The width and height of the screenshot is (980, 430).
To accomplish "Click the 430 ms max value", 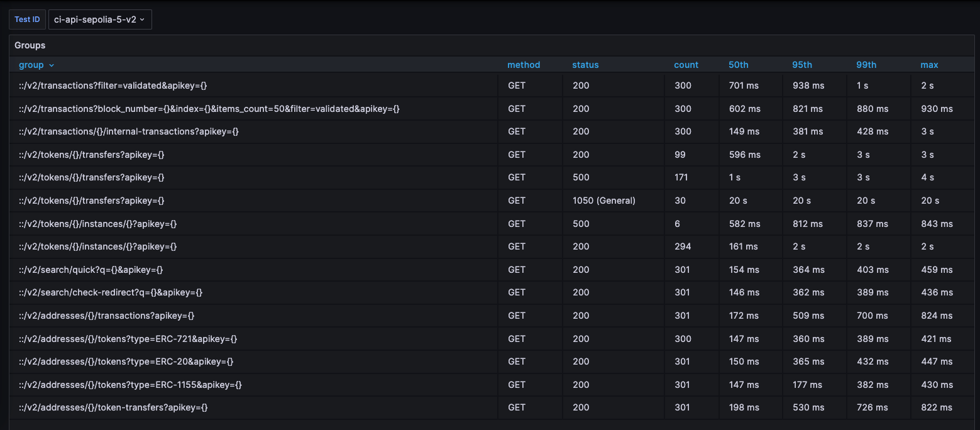I will click(x=937, y=385).
